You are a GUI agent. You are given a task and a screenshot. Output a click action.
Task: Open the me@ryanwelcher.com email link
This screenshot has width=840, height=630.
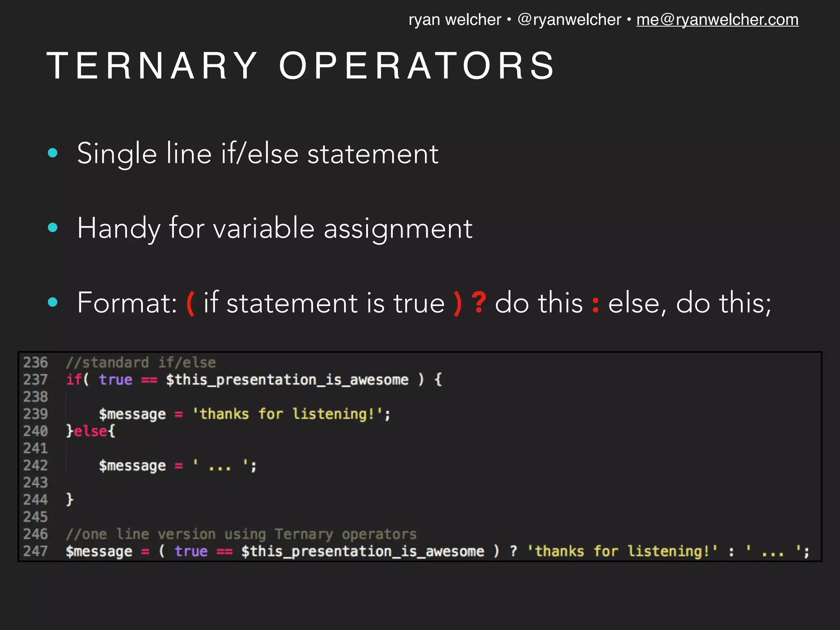point(717,20)
